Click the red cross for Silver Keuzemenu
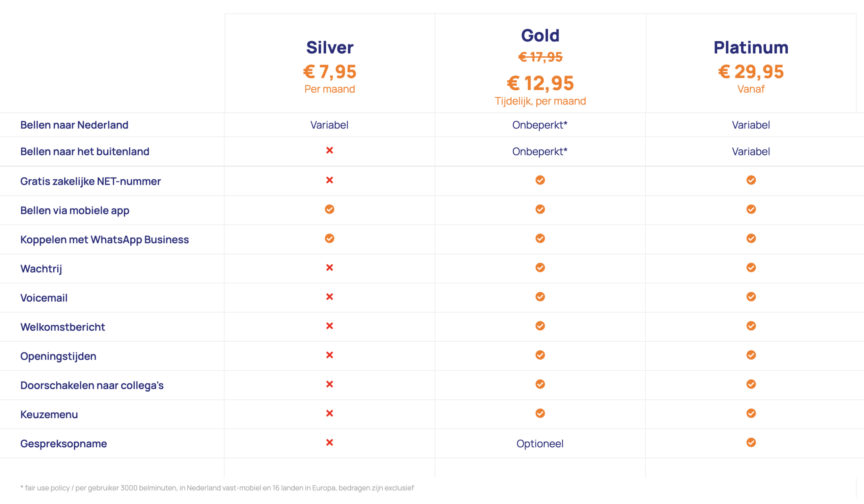This screenshot has height=504, width=864. [x=329, y=413]
